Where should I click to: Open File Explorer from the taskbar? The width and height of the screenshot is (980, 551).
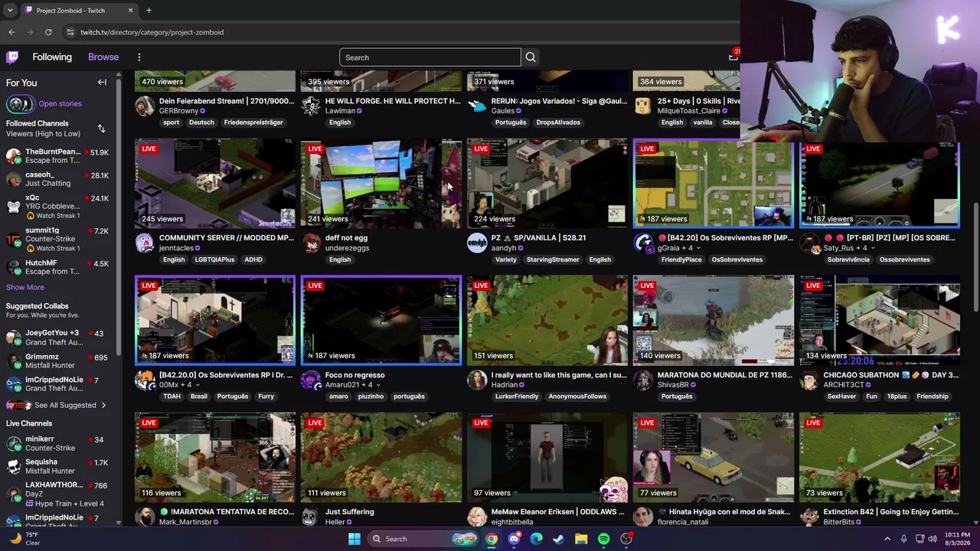coord(581,539)
